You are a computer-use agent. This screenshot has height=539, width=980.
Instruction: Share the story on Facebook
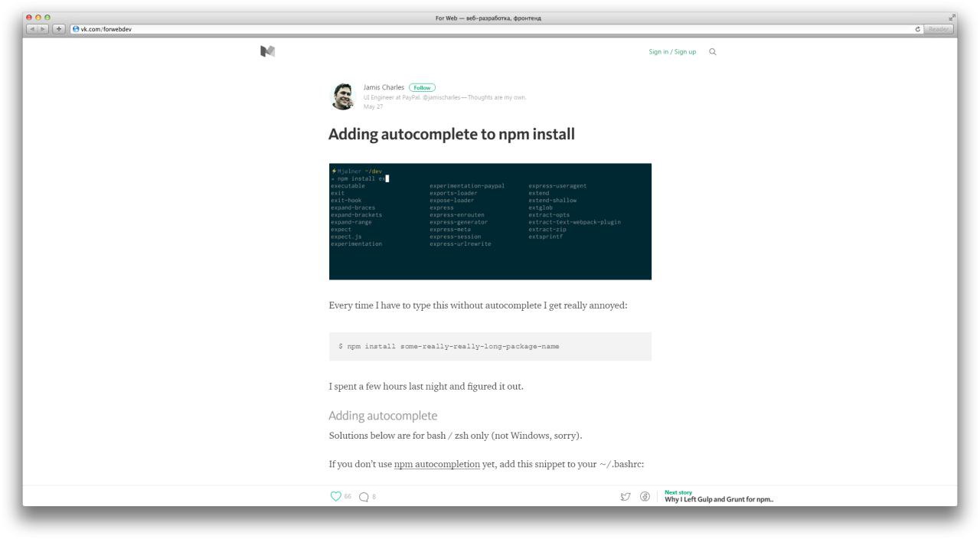645,497
